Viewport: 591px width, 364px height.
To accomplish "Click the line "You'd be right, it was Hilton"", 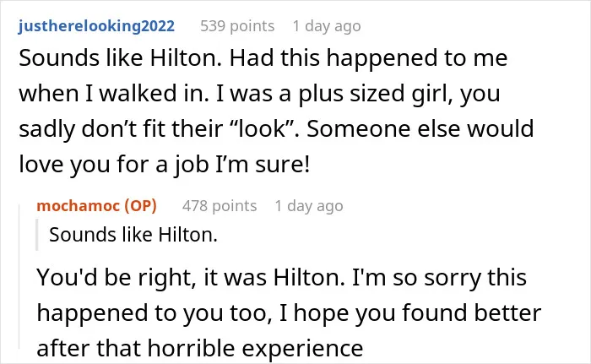I will [x=281, y=277].
